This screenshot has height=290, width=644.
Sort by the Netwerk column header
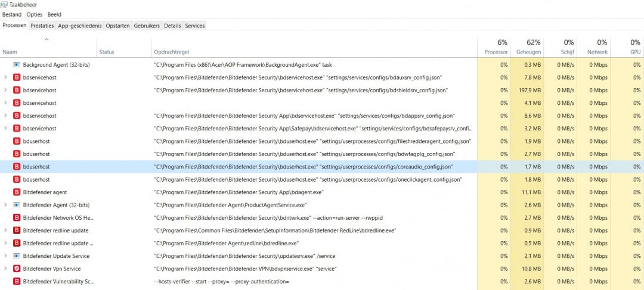pos(593,47)
